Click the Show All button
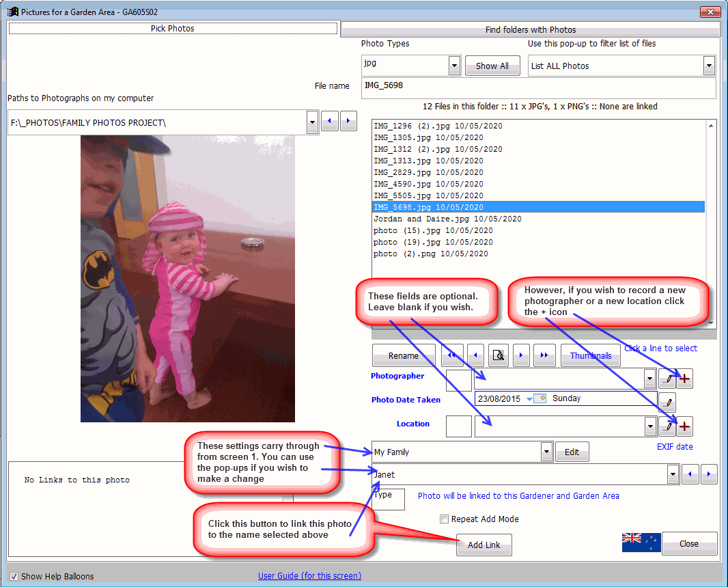The width and height of the screenshot is (728, 587). [x=492, y=66]
